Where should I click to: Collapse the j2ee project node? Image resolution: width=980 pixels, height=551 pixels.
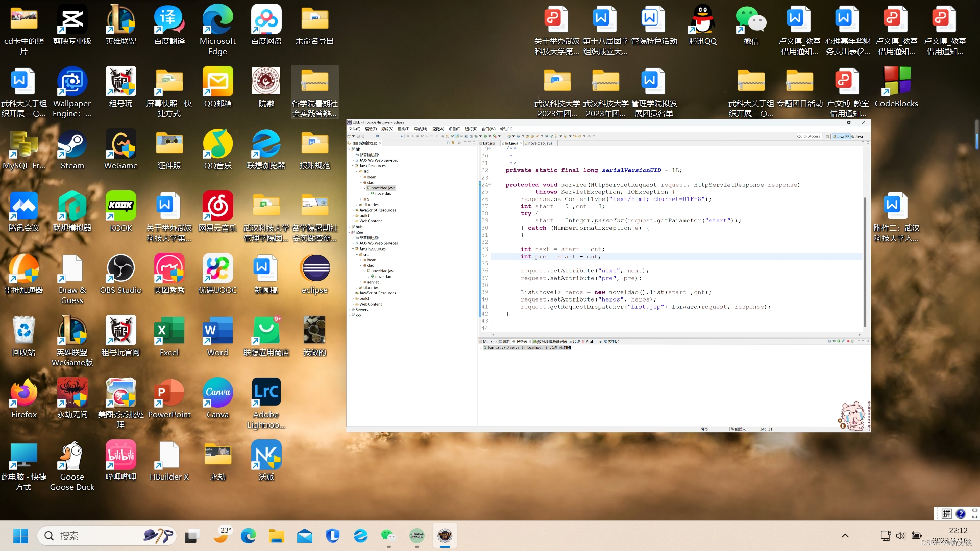(350, 232)
